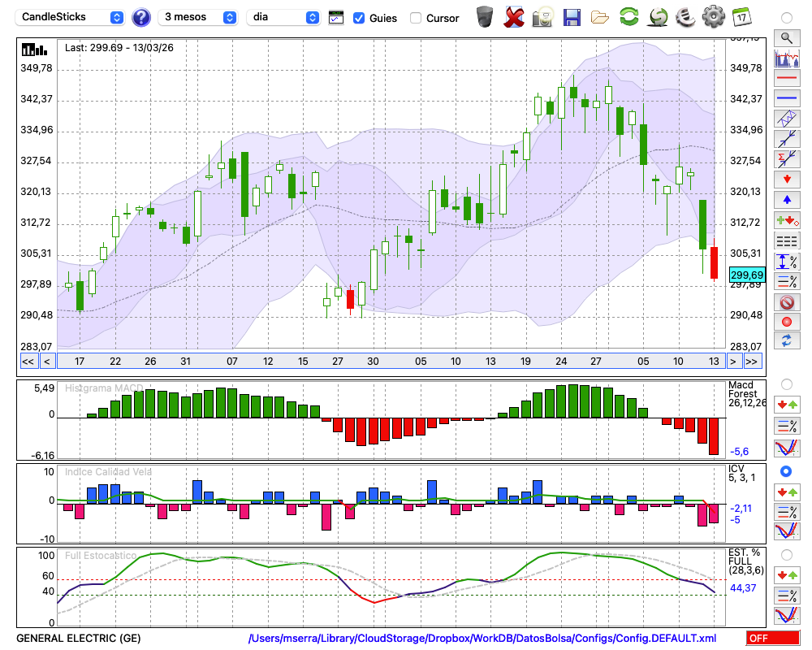Click the Macd Forest 26,12,26 label
812x650 pixels.
coord(747,394)
